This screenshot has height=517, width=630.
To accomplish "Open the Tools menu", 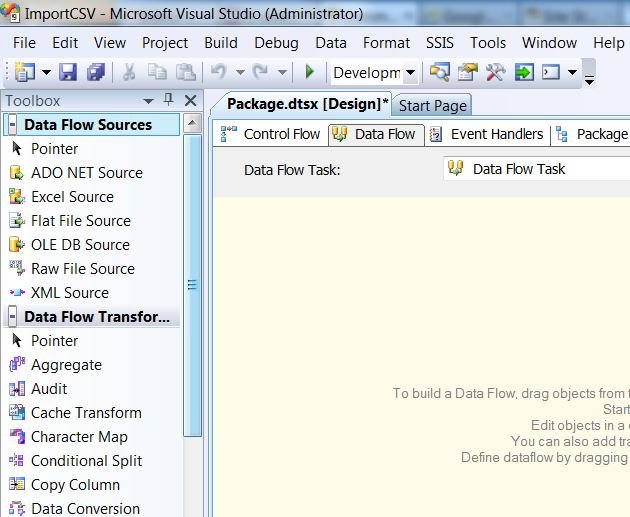I will pos(488,43).
